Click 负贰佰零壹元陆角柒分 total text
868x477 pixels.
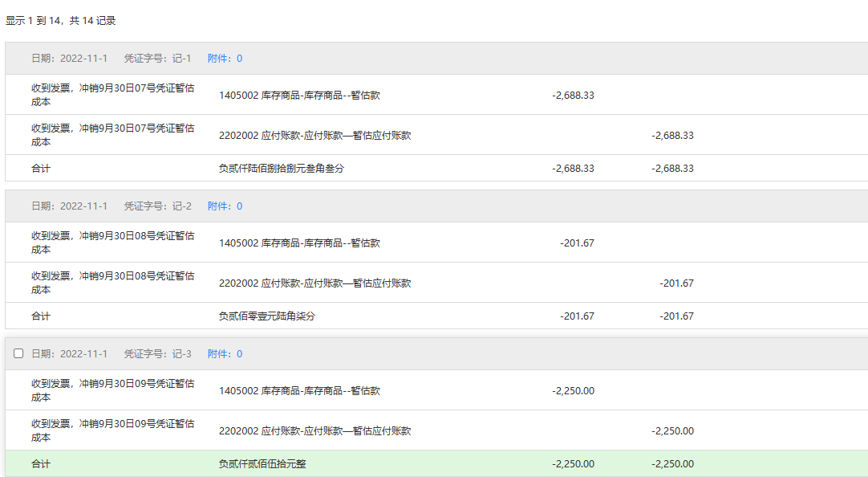coord(267,316)
